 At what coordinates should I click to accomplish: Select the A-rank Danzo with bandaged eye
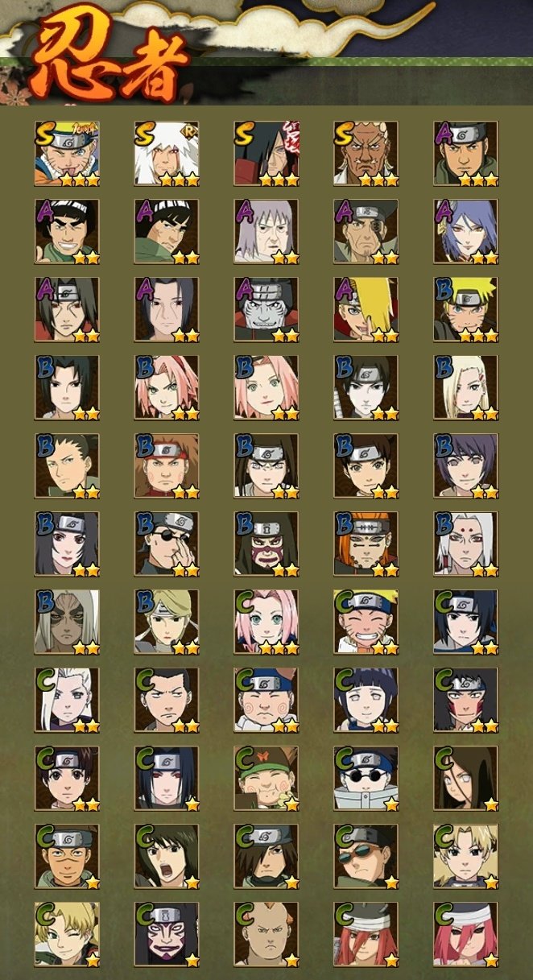pyautogui.click(x=366, y=232)
